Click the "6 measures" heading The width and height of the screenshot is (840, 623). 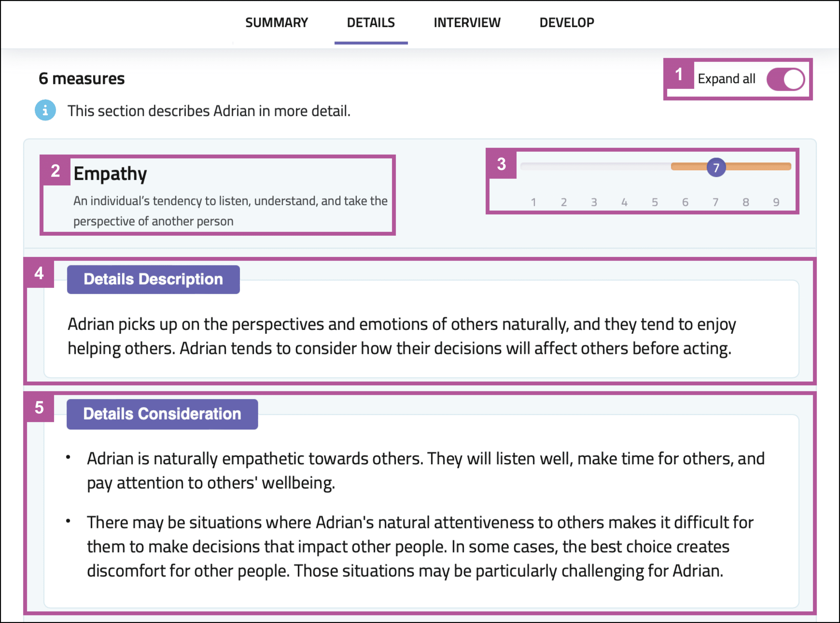81,79
